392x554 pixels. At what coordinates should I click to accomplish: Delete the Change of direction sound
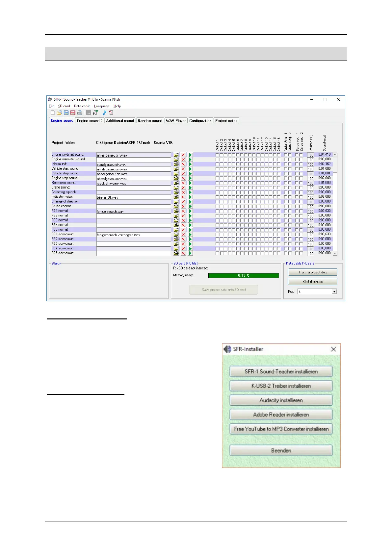point(183,202)
